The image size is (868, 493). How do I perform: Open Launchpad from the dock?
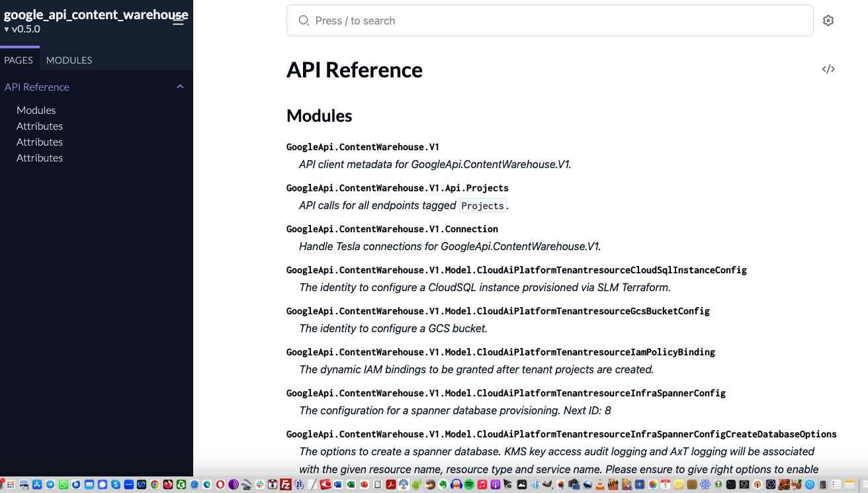[x=11, y=484]
